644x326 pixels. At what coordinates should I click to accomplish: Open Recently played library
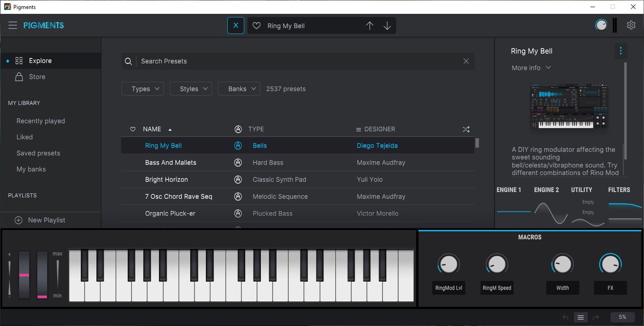(41, 121)
